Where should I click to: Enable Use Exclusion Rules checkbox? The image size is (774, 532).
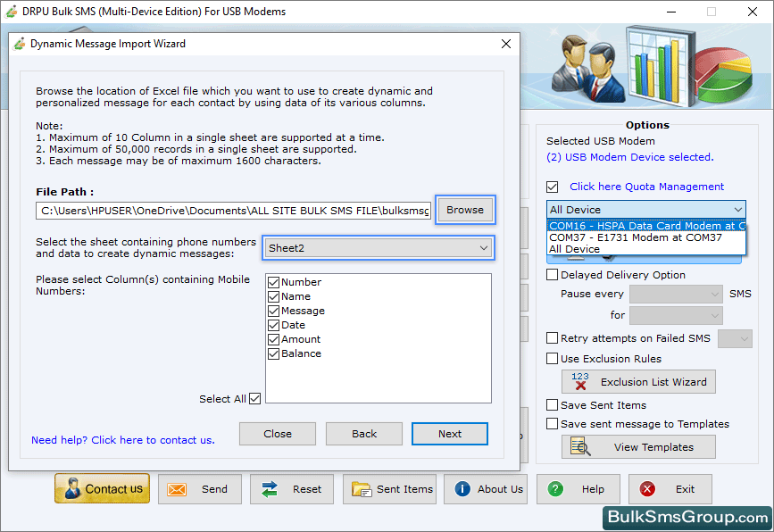[x=553, y=359]
